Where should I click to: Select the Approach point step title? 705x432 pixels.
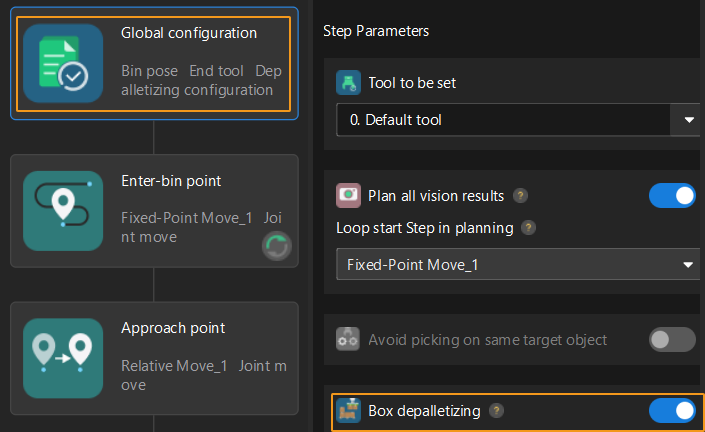pyautogui.click(x=173, y=328)
